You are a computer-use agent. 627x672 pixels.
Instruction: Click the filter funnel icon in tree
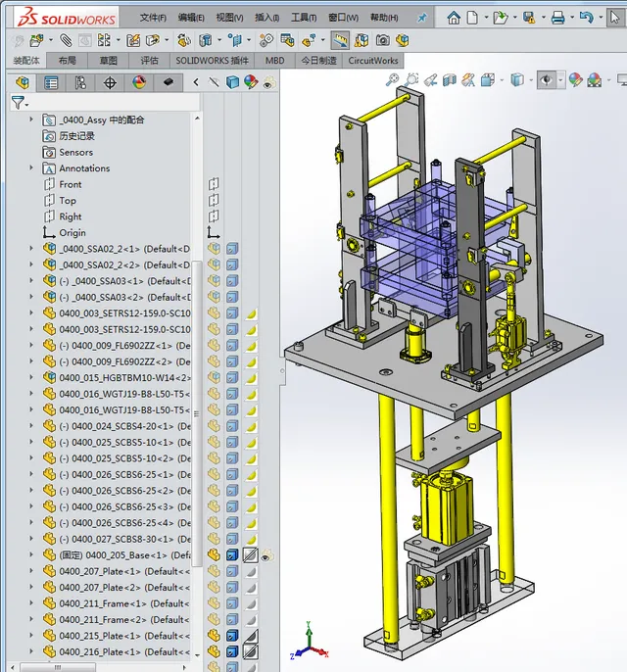[x=18, y=103]
